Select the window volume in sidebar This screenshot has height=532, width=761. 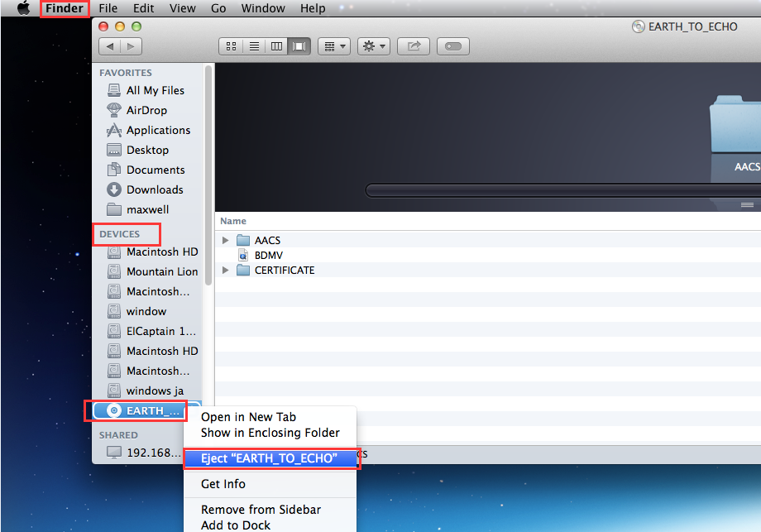147,312
